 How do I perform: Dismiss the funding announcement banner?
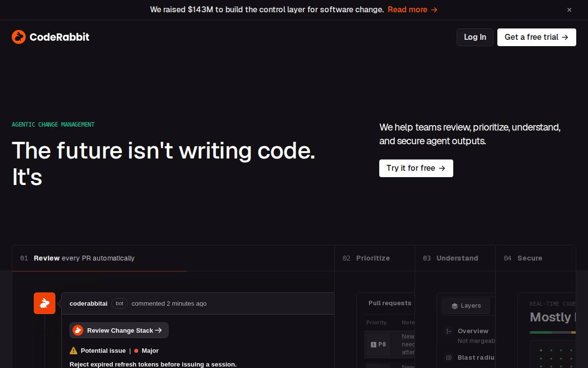tap(569, 10)
